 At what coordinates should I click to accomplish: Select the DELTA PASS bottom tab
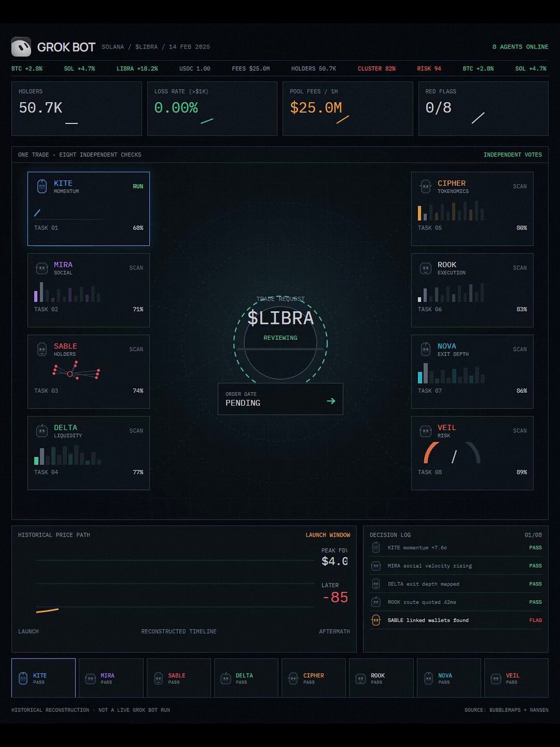(246, 678)
